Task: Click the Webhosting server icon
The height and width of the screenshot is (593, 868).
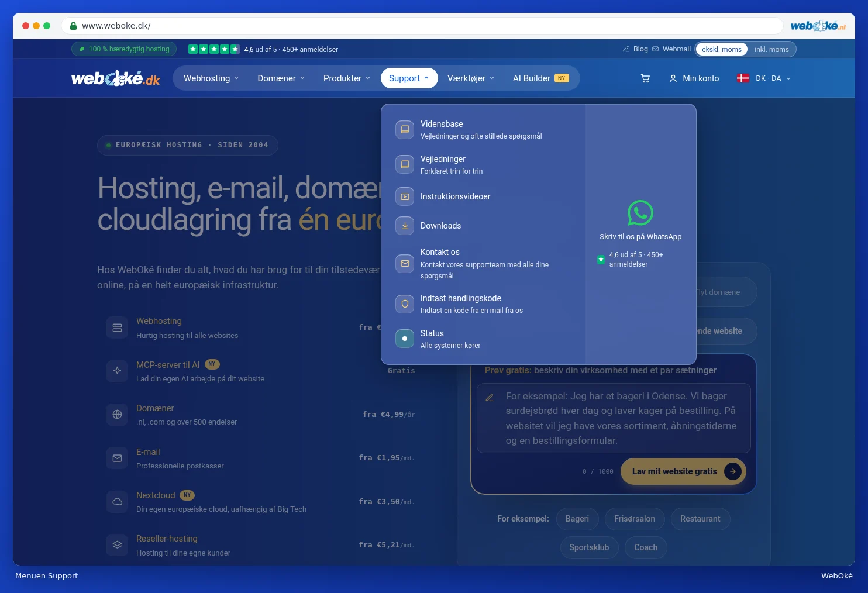Action: 117,327
